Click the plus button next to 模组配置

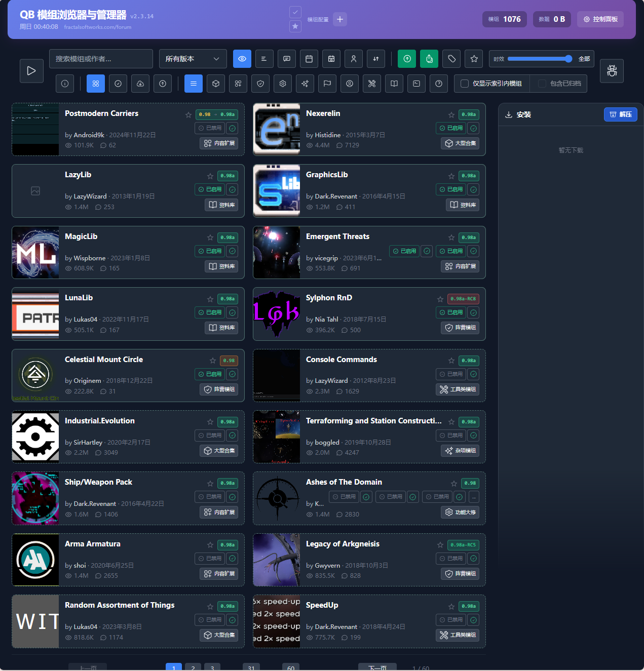[340, 19]
